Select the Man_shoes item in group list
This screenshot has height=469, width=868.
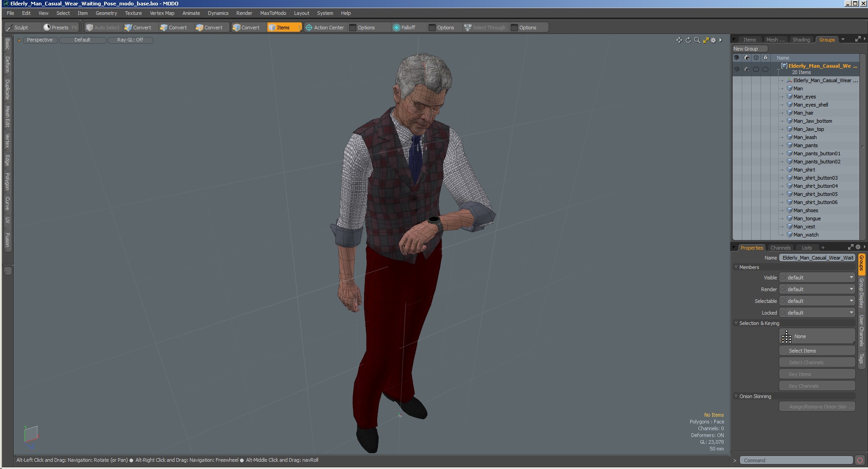click(806, 210)
